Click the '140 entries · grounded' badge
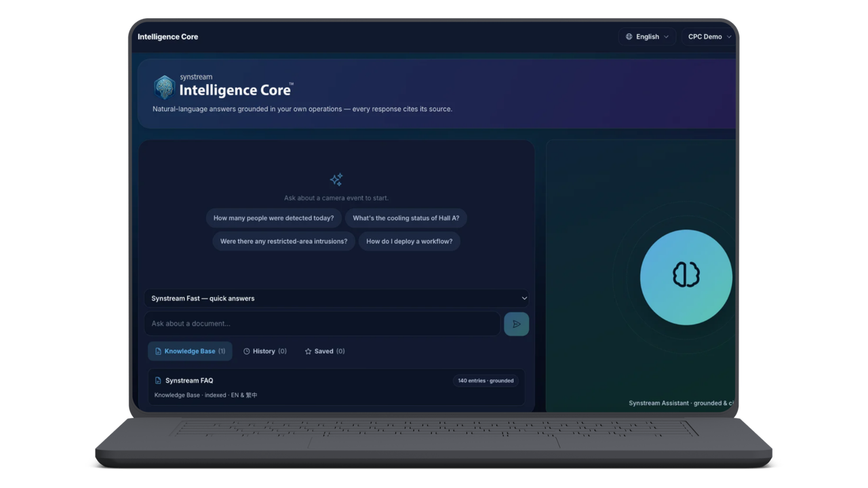The image size is (868, 488). (486, 381)
